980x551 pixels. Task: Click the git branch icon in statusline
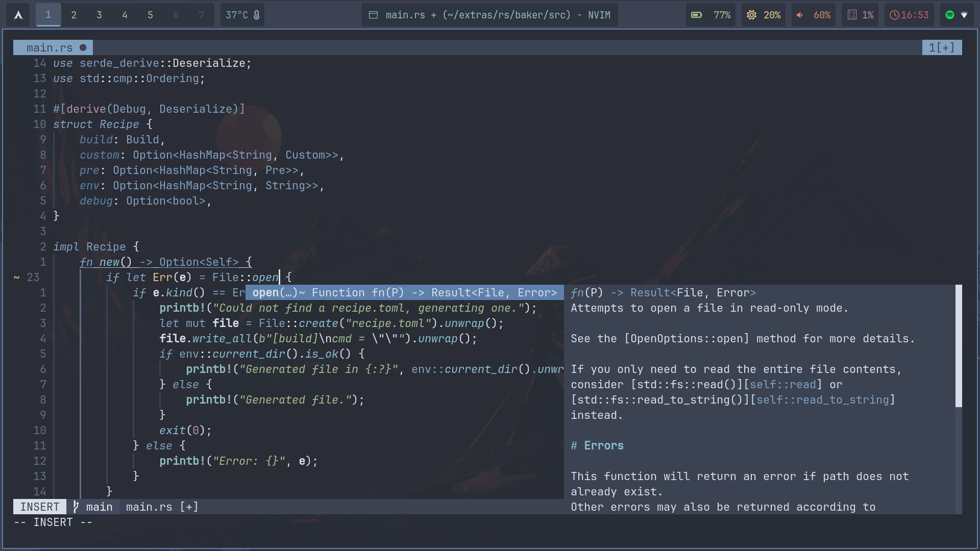(x=76, y=507)
